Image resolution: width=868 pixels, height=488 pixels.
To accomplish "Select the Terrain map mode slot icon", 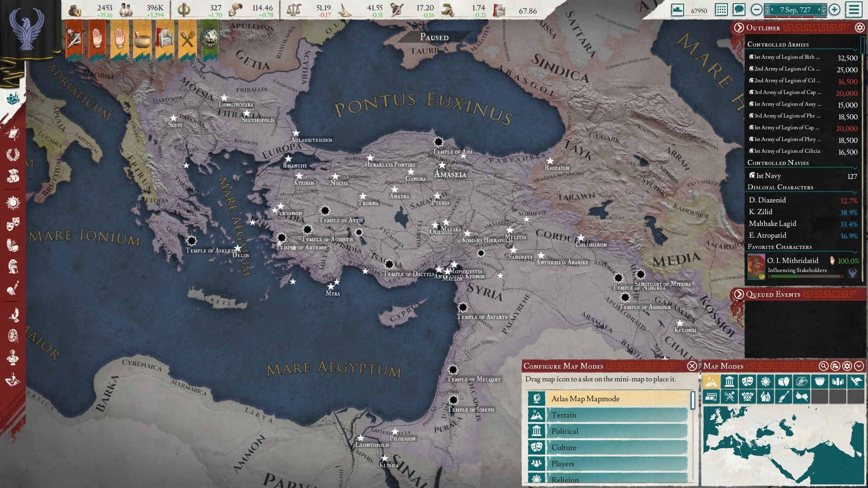I will [711, 382].
